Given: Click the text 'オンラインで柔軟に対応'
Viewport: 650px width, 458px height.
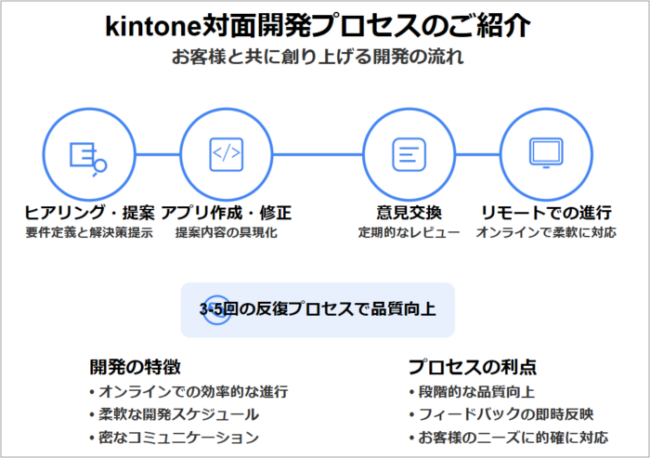Looking at the screenshot, I should click(546, 233).
